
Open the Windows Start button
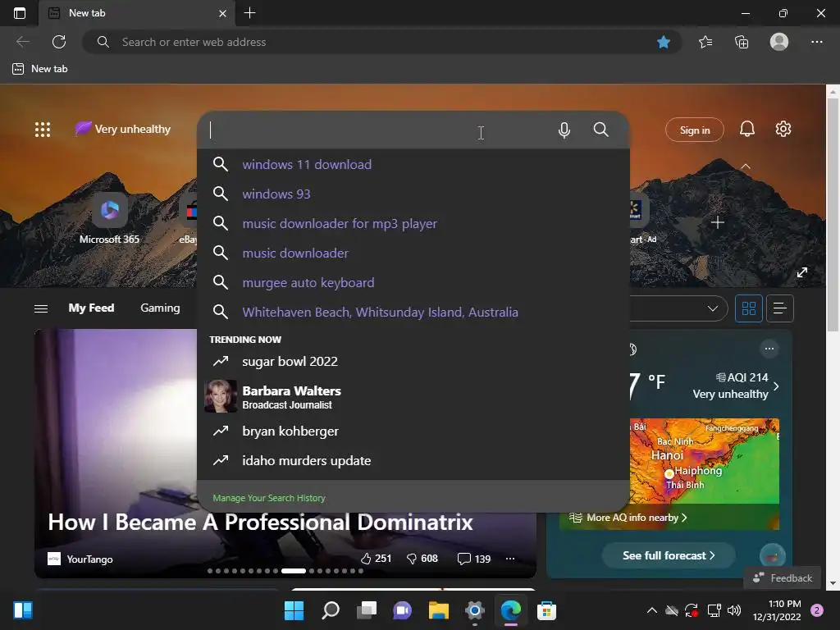pos(294,610)
